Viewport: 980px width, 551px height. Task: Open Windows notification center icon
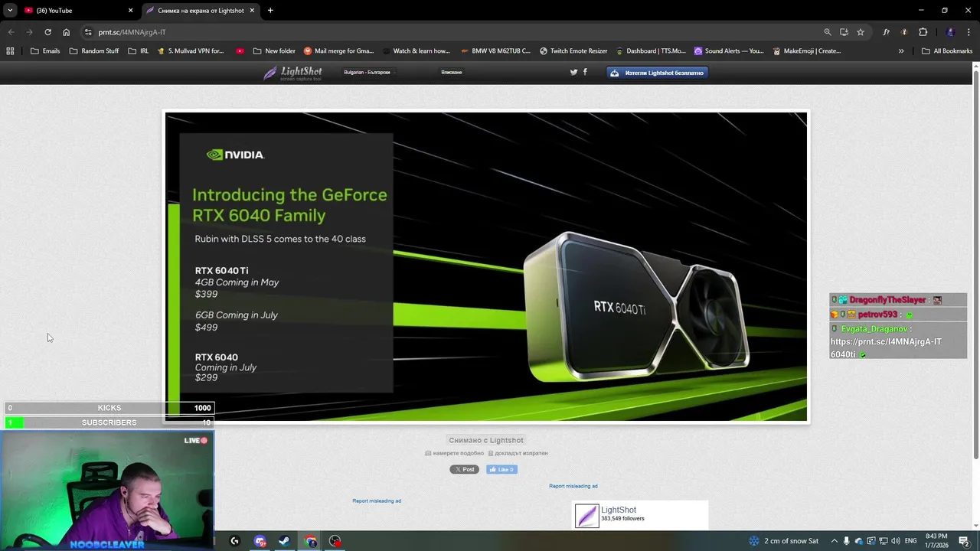964,541
